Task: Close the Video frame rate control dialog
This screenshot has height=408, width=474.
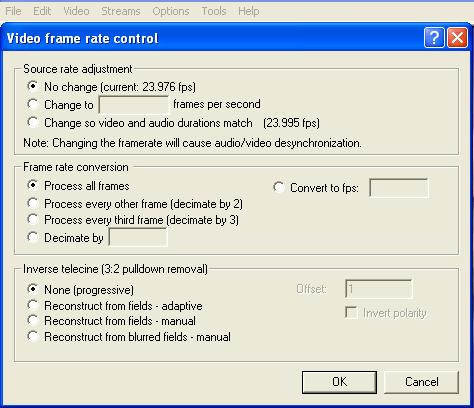Action: tap(457, 38)
